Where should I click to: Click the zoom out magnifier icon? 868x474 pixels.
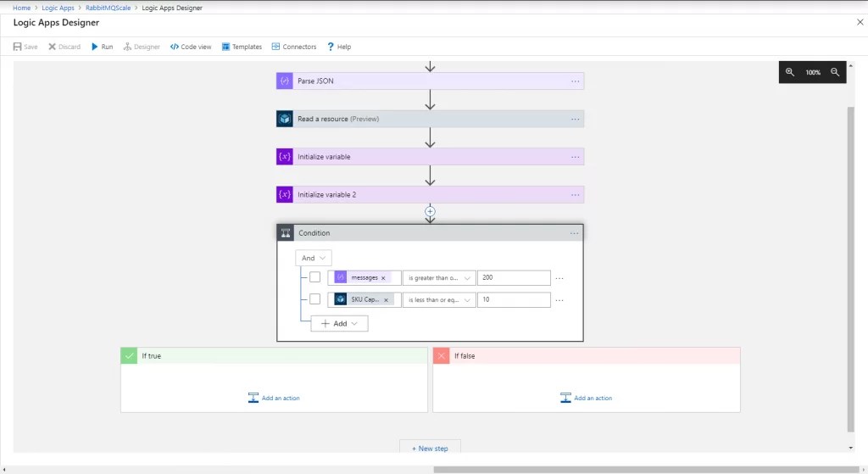click(x=835, y=72)
